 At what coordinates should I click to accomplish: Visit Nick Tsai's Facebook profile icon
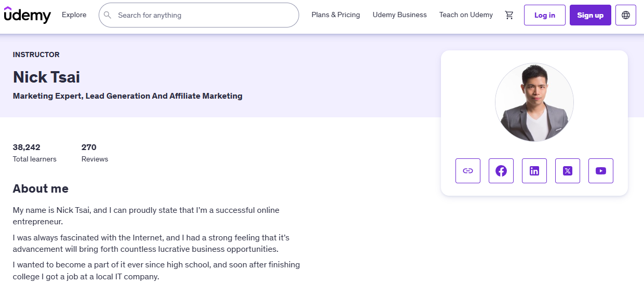501,171
